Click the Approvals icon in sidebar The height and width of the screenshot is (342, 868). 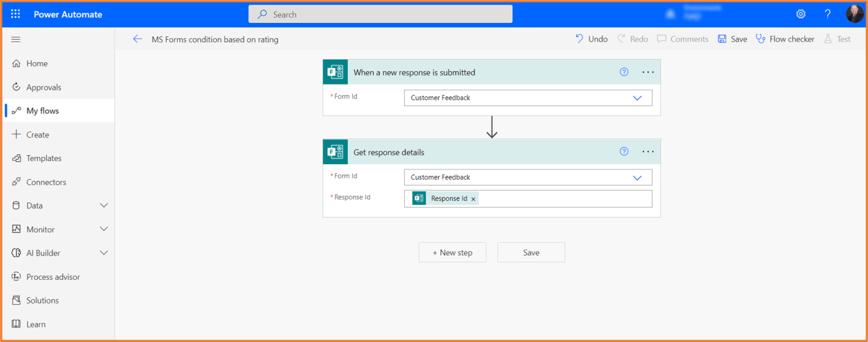coord(16,87)
